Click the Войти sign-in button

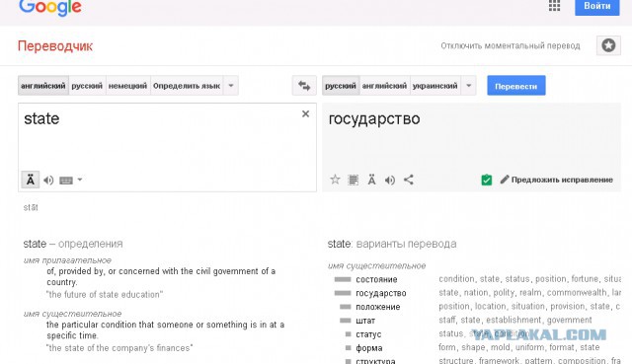coord(596,7)
